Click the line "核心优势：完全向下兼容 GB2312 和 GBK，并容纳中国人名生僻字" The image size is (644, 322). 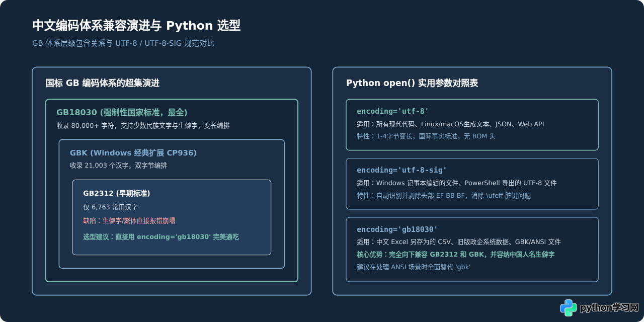[x=456, y=254]
